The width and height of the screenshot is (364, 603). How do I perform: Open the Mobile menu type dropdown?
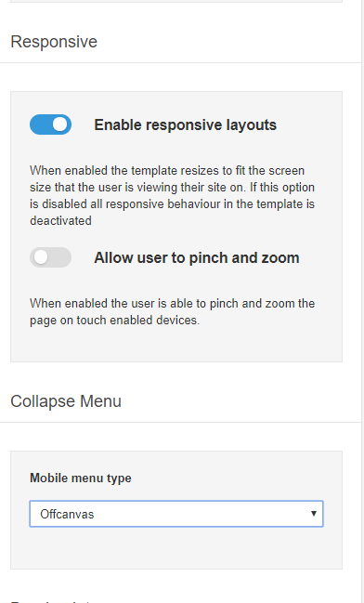(x=176, y=514)
